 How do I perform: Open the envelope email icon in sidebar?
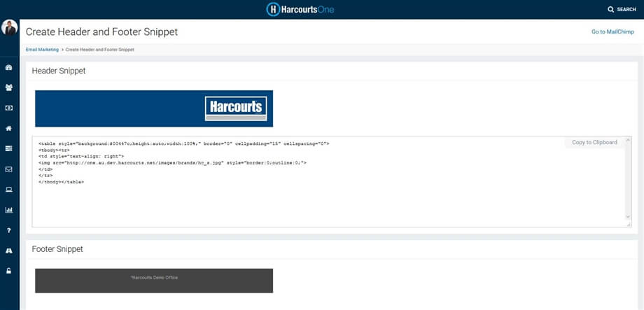click(8, 169)
